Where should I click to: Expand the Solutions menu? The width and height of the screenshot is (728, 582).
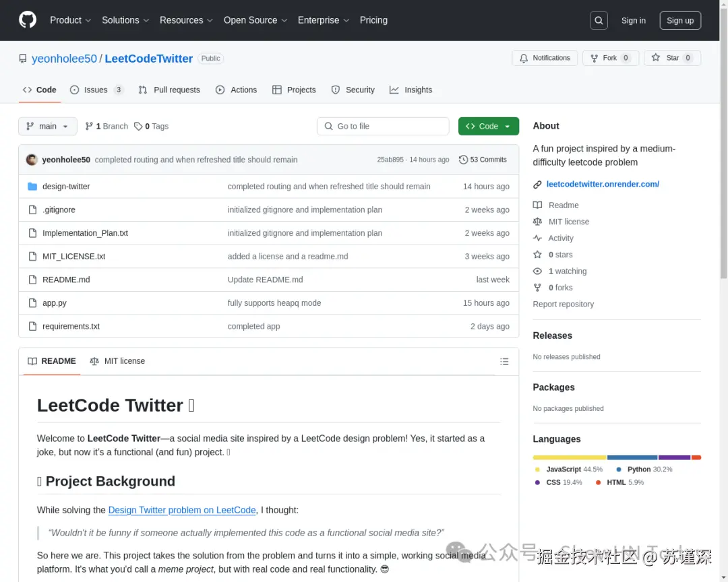(x=125, y=20)
